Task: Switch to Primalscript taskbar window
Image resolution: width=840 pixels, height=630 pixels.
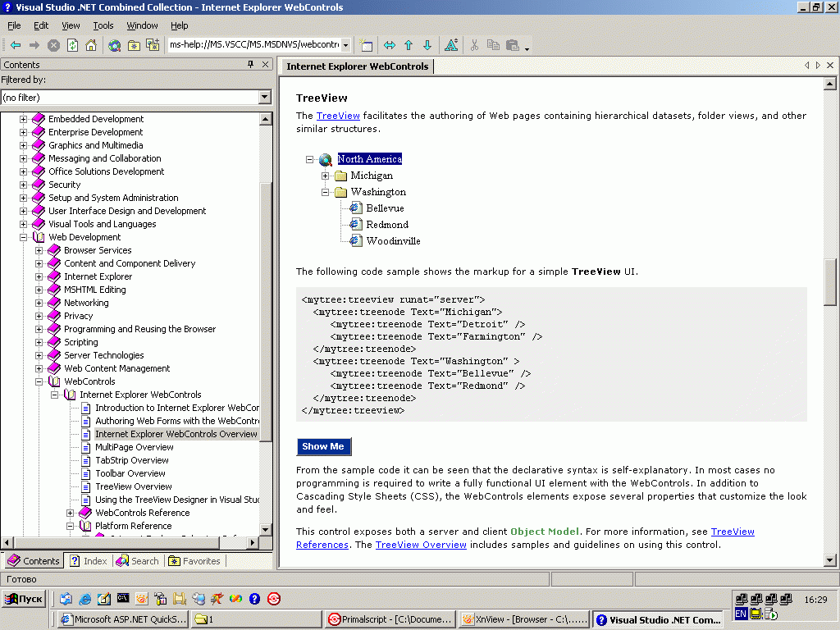Action: pos(390,619)
